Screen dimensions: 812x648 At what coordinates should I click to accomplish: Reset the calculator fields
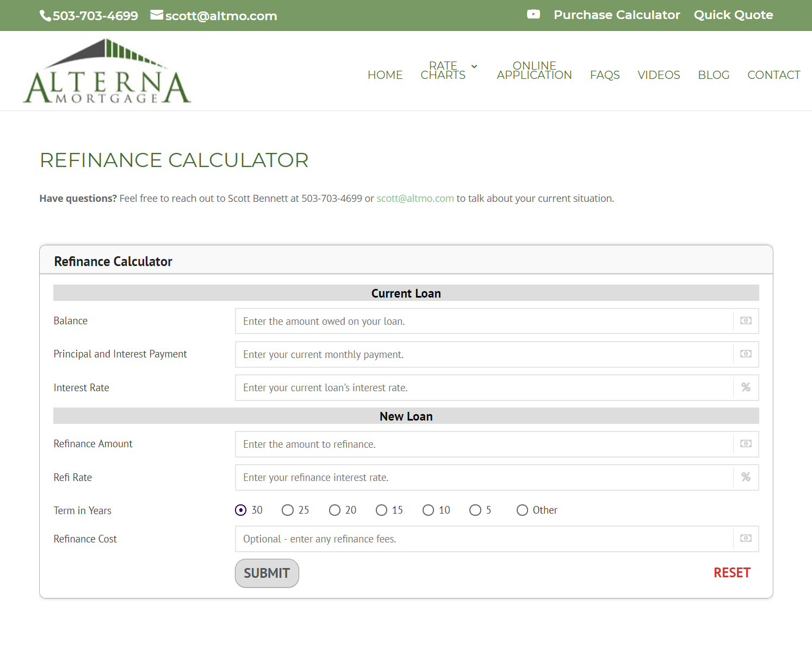pyautogui.click(x=732, y=572)
